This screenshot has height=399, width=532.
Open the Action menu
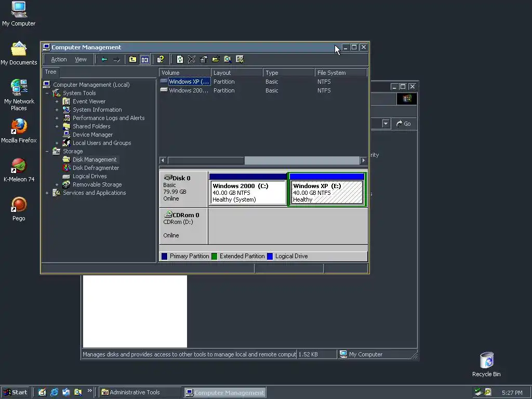click(59, 59)
